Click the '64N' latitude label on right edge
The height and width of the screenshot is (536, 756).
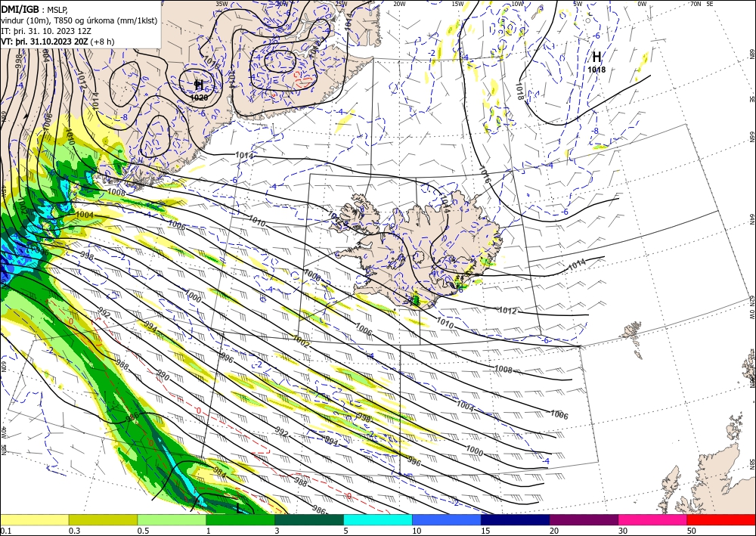(751, 219)
